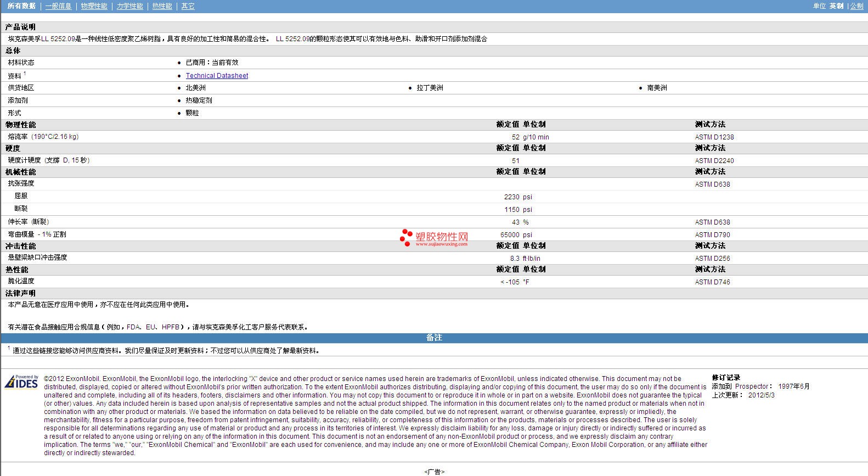Viewport: 868px width, 476px height.
Task: Click the 硬度 section header
Action: pos(13,148)
